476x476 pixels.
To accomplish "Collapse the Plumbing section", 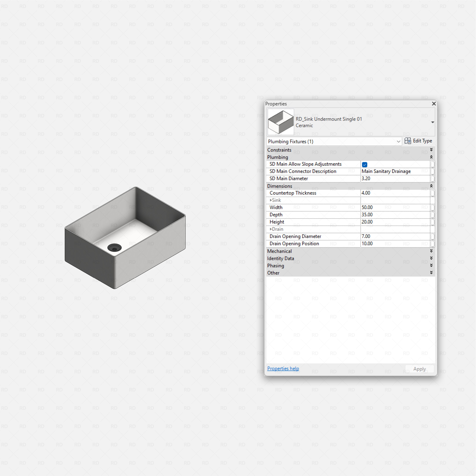I will [431, 157].
